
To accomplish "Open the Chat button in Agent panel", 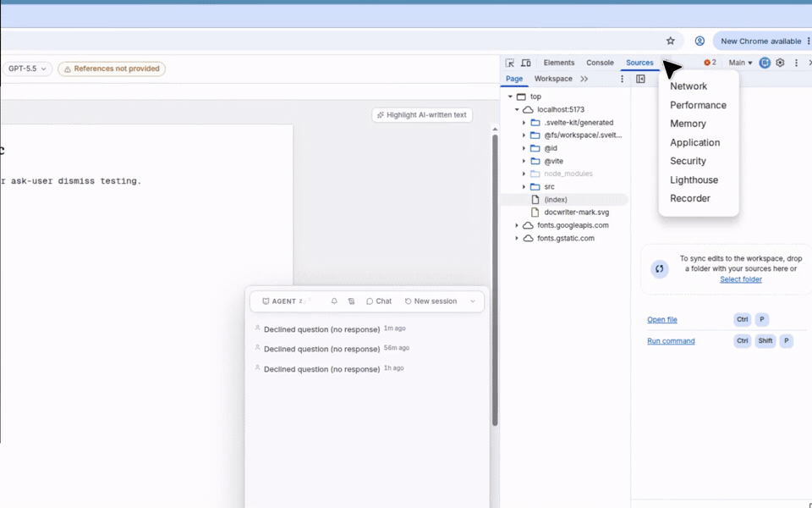I will coord(379,301).
